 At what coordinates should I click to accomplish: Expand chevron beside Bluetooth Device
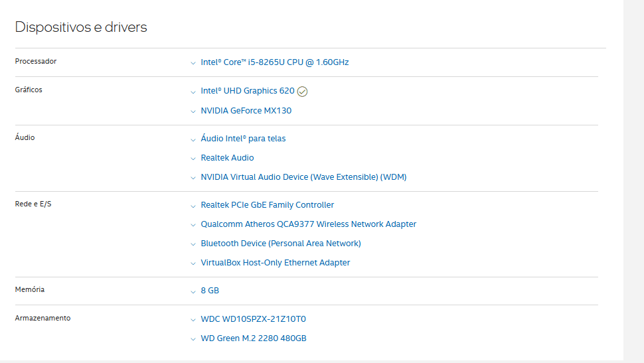point(193,244)
